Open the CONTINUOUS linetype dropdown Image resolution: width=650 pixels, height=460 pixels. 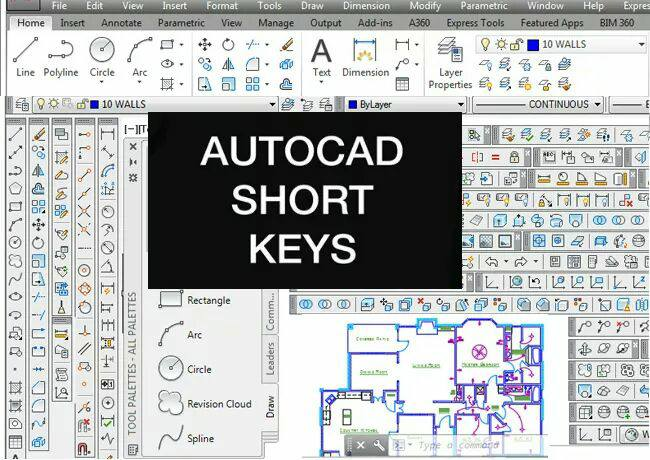(597, 104)
